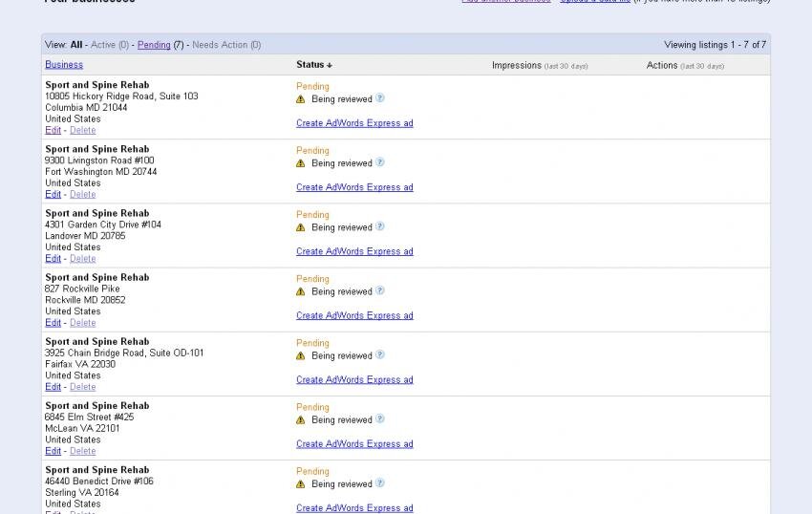Click 'McLean VA 22101' text
This screenshot has width=812, height=514.
(x=82, y=429)
